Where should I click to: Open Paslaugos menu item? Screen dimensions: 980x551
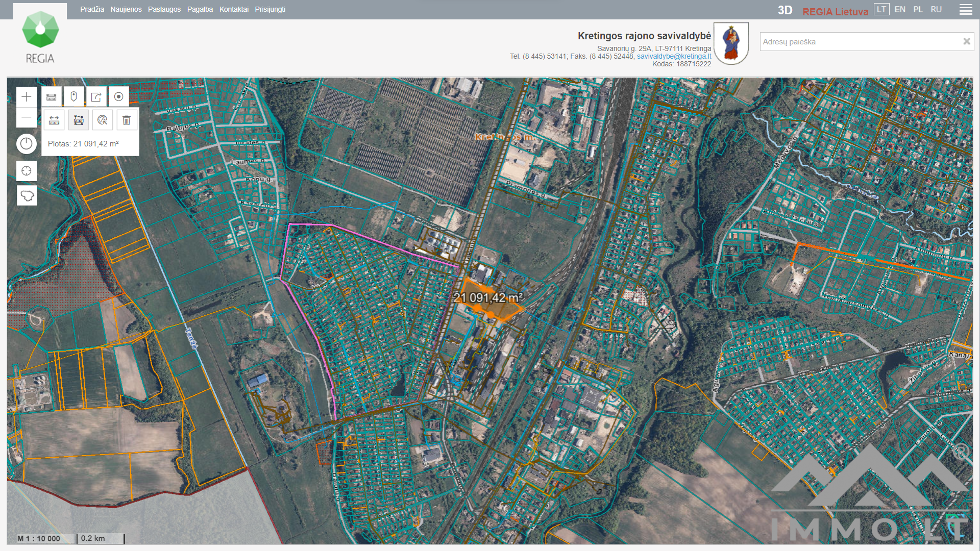164,9
